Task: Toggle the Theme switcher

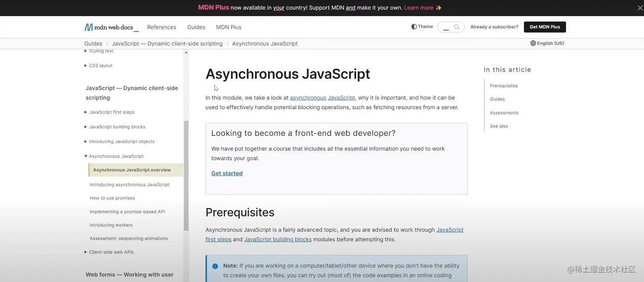Action: tap(422, 27)
